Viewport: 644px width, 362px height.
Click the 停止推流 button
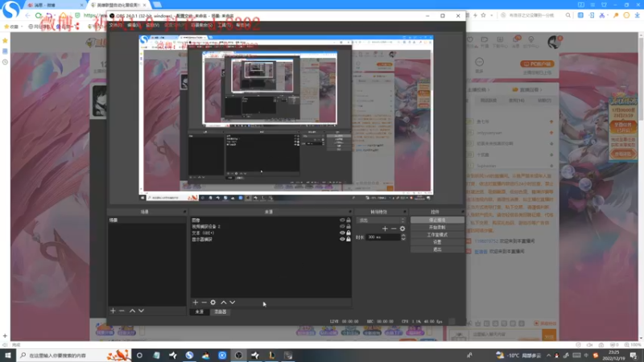pyautogui.click(x=437, y=220)
